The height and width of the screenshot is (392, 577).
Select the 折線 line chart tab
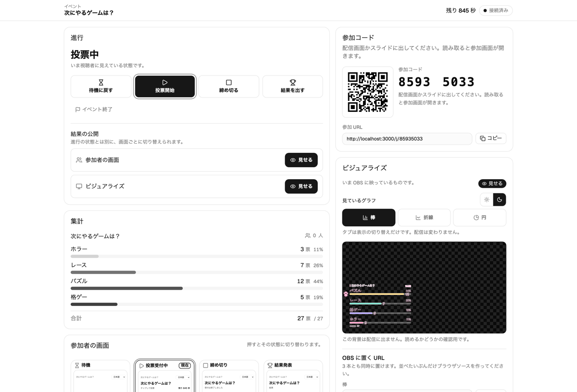coord(424,218)
